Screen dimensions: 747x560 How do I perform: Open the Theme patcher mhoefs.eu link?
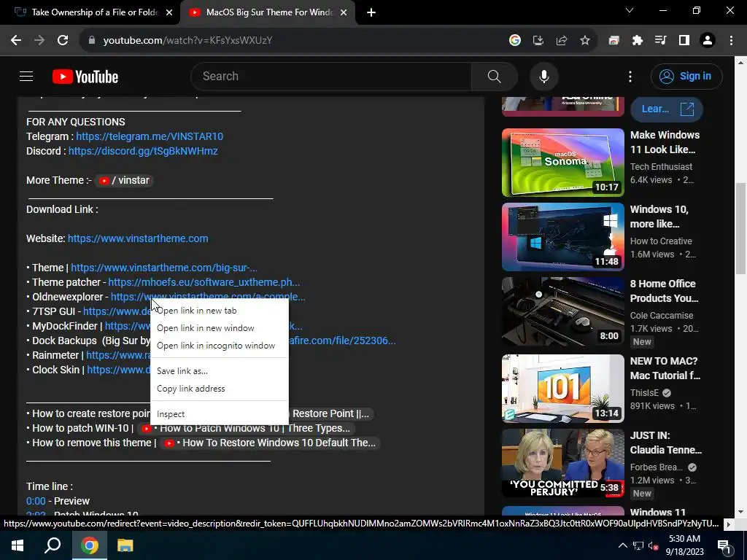coord(204,282)
